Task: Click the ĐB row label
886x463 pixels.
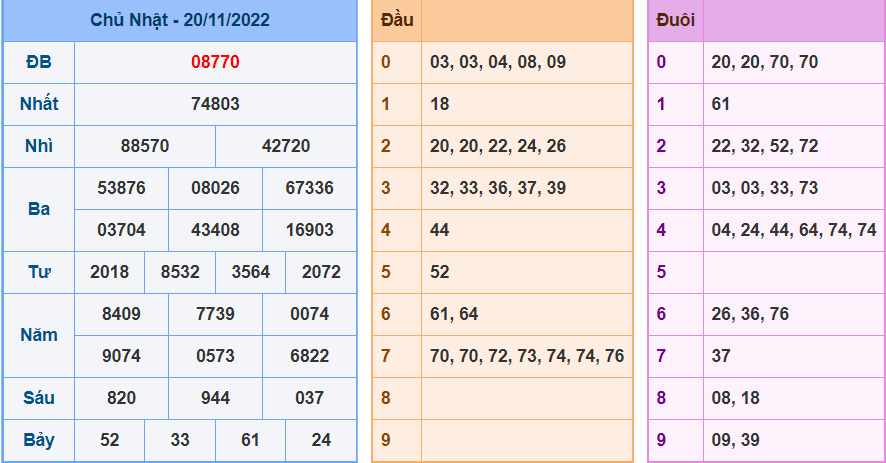Action: (39, 62)
